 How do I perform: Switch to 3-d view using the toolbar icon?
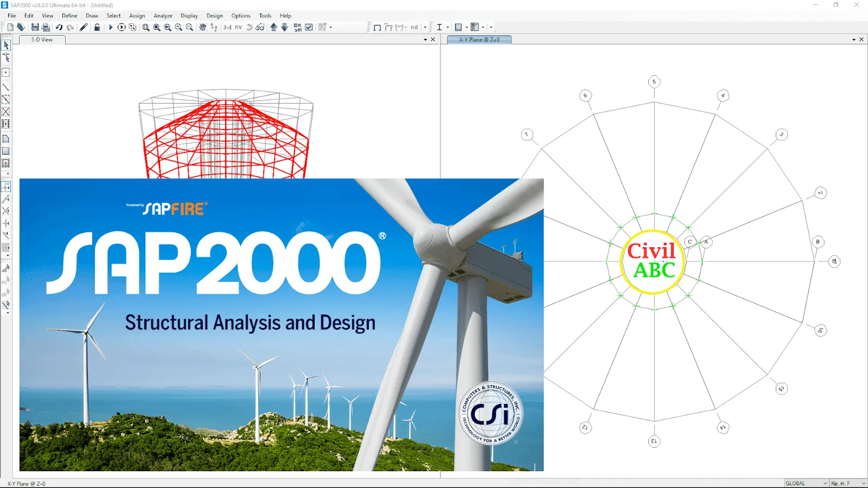226,27
